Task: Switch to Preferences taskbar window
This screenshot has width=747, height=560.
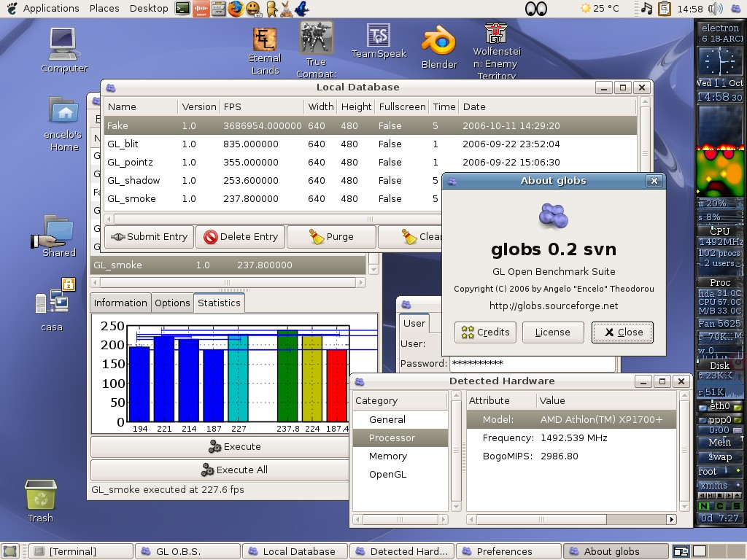Action: pos(508,551)
